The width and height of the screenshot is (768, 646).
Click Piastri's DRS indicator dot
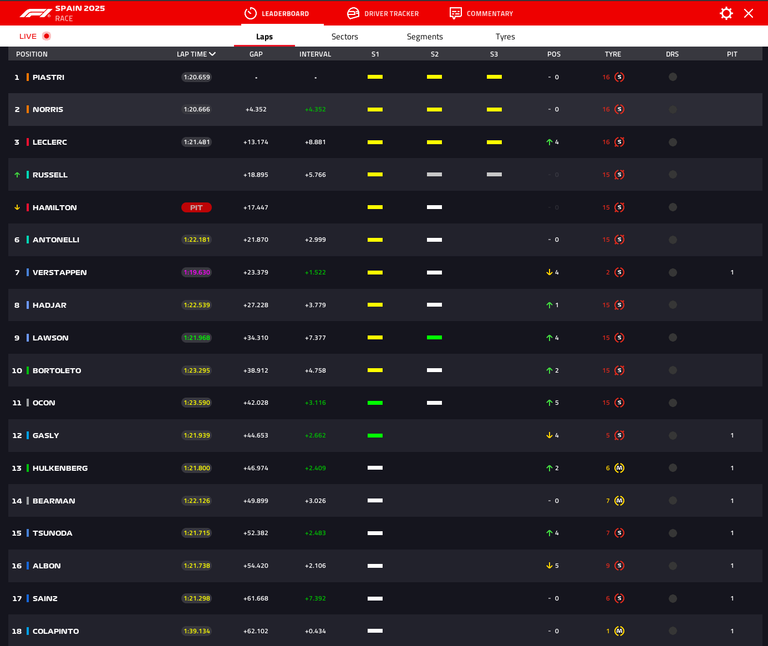tap(672, 77)
